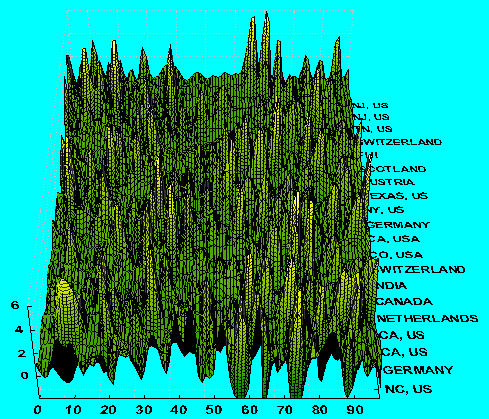Select the x-axis tick label 70
Viewport: 489px width, 419px height.
[x=284, y=409]
